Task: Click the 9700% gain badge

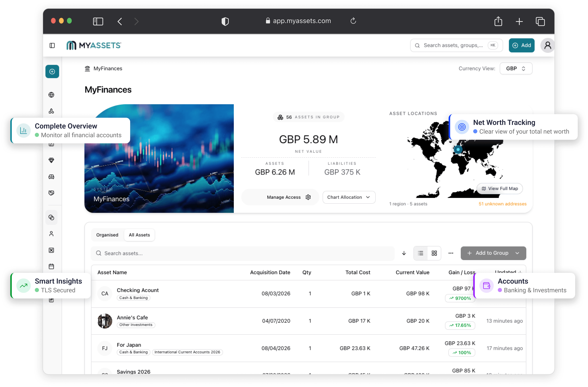Action: 460,298
